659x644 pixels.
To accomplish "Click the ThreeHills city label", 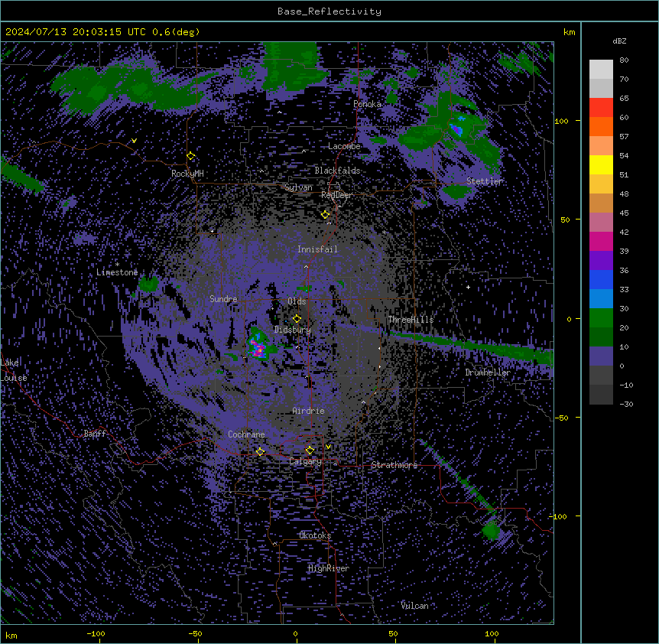I will (411, 320).
